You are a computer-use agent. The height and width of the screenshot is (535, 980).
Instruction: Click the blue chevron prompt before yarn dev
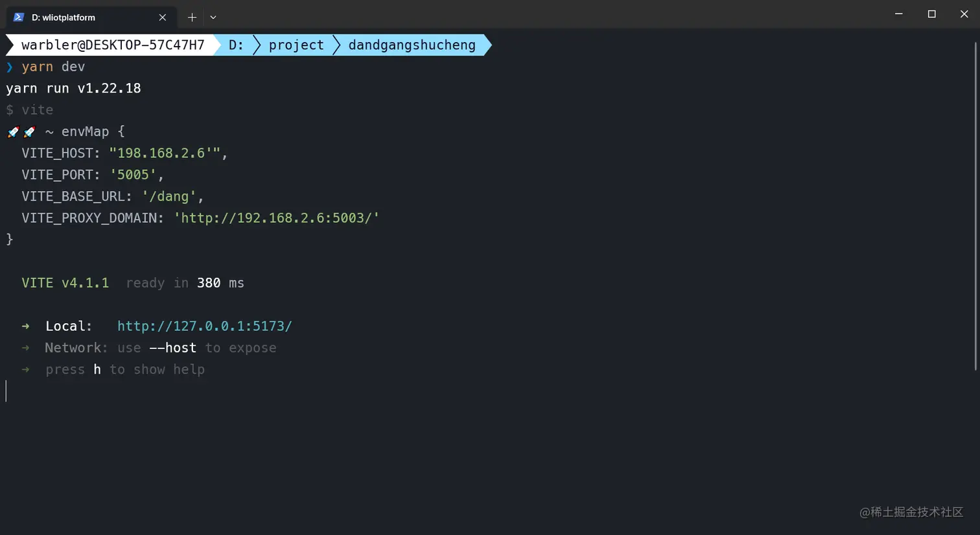click(9, 67)
